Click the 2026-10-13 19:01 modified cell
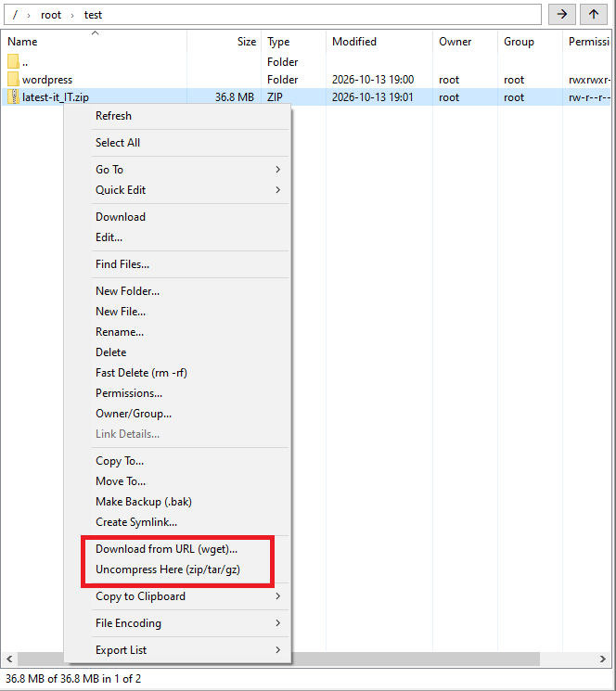 point(373,97)
